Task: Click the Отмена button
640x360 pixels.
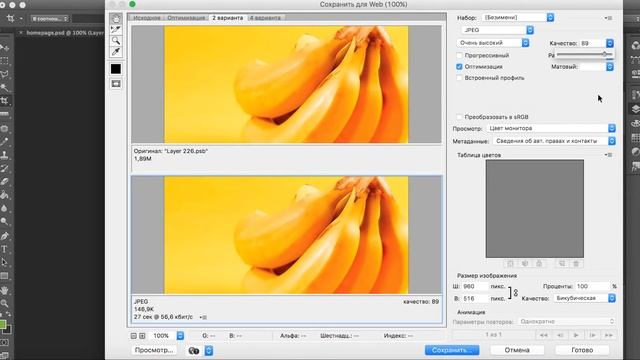Action: pos(517,350)
